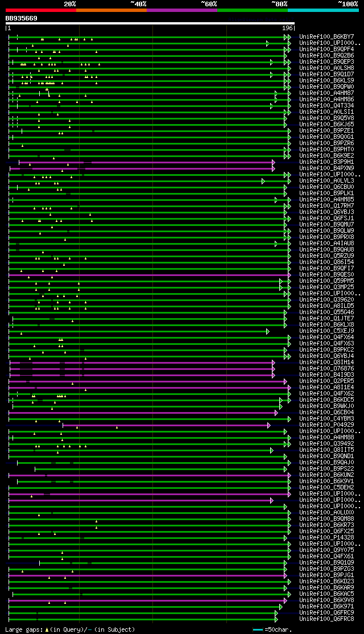The height and width of the screenshot is (634, 364).
Task: Select the UniRef100_B6KDC5 label
Action: (327, 400)
